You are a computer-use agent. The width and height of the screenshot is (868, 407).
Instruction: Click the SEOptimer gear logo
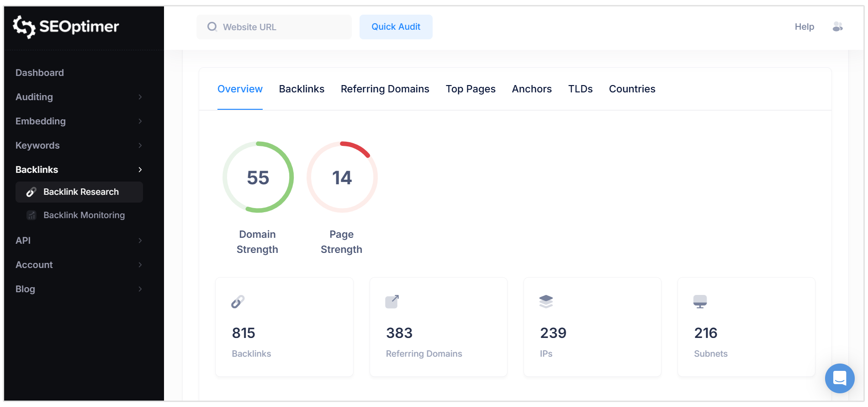pyautogui.click(x=24, y=27)
